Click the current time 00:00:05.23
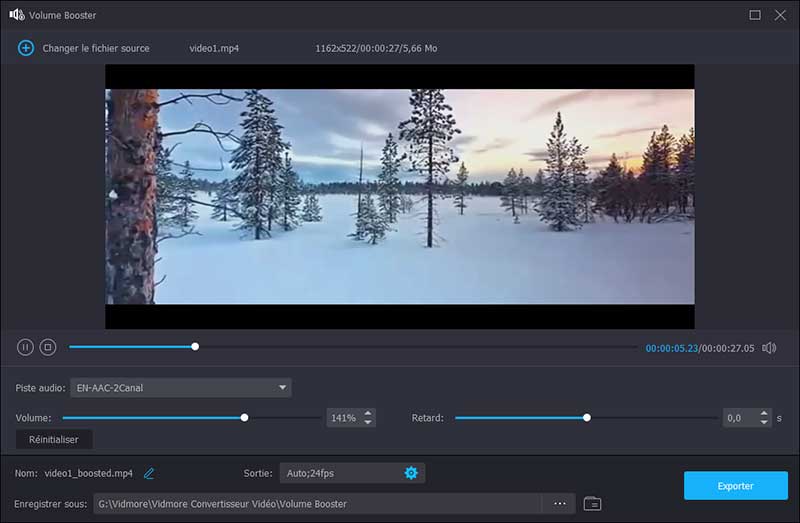The image size is (800, 523). (x=671, y=348)
